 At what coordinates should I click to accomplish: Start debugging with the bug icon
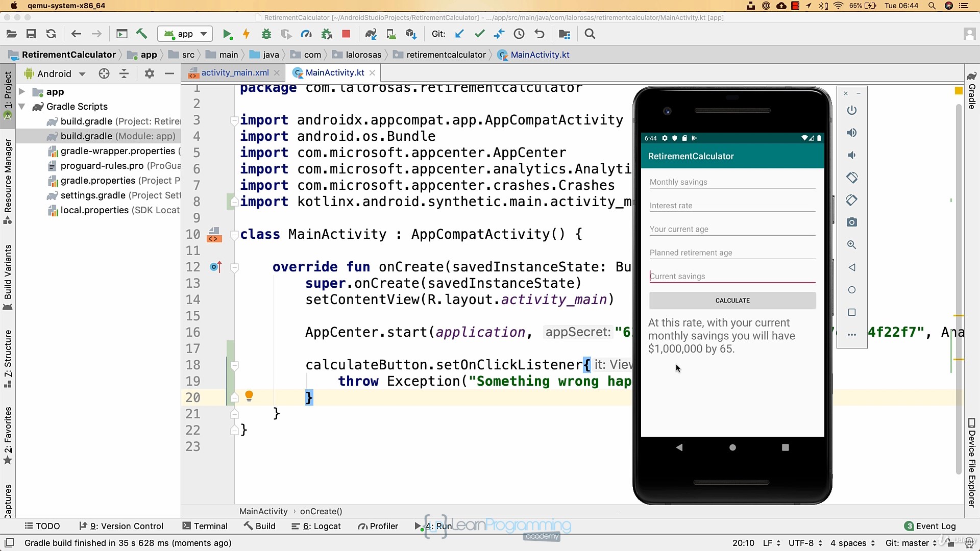(266, 34)
